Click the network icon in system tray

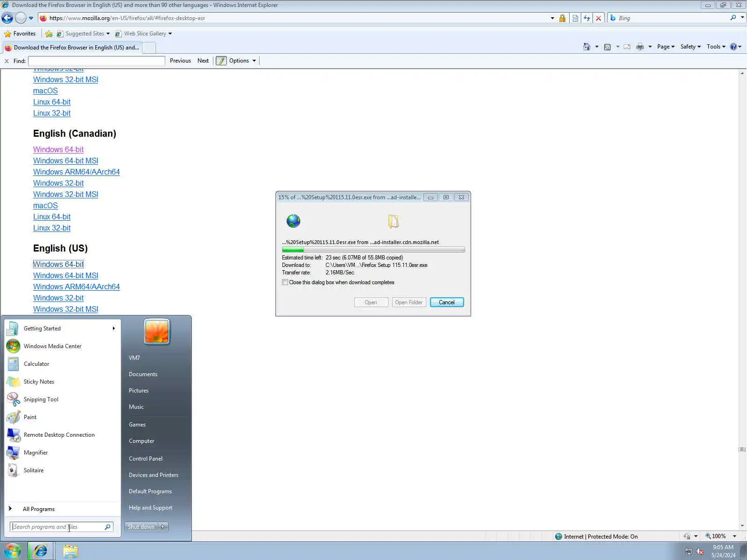pyautogui.click(x=689, y=552)
